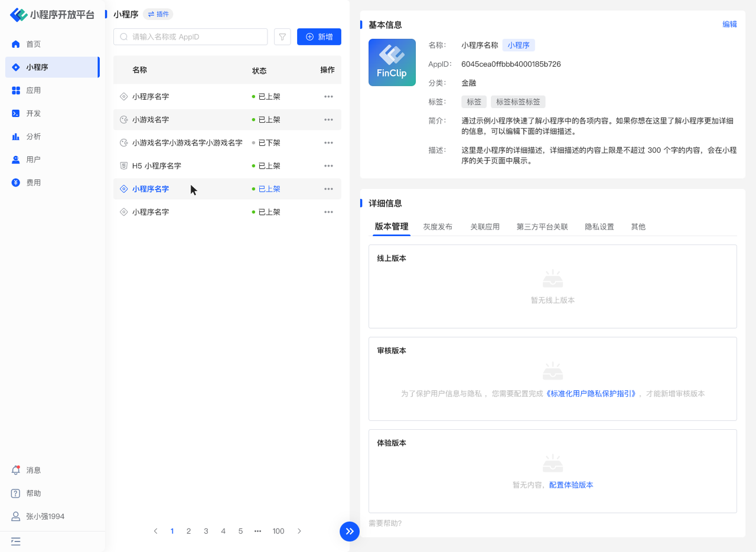Go to 费用 billing section

(x=33, y=182)
